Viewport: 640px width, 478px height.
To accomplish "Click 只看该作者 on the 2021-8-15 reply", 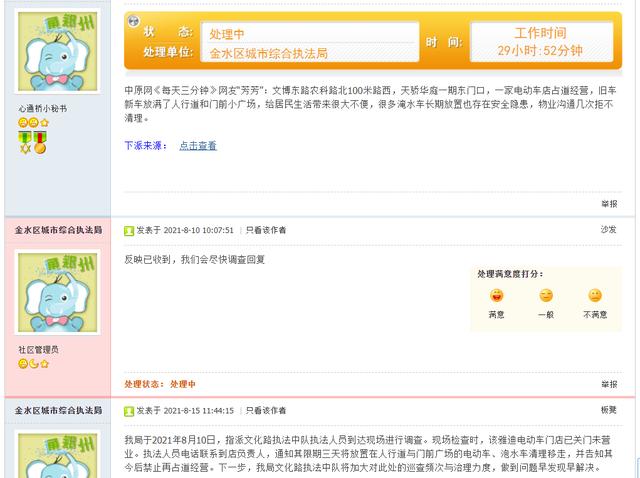I will point(266,411).
